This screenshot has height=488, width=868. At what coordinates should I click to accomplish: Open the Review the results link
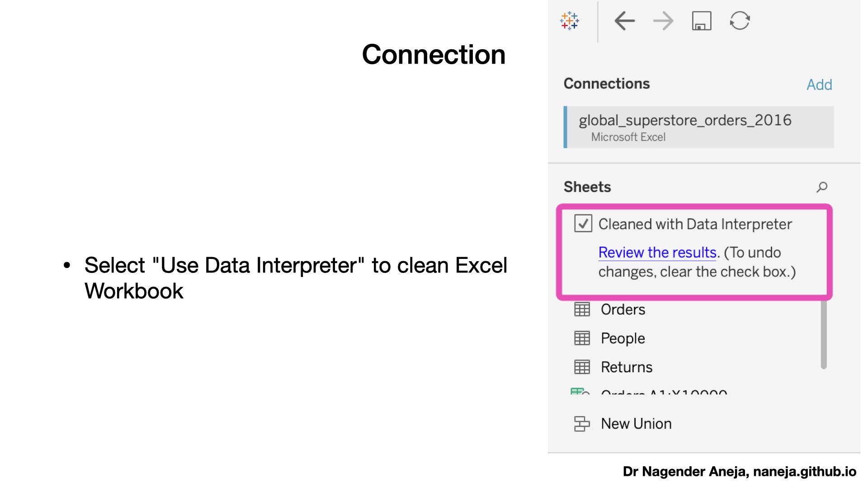click(657, 252)
